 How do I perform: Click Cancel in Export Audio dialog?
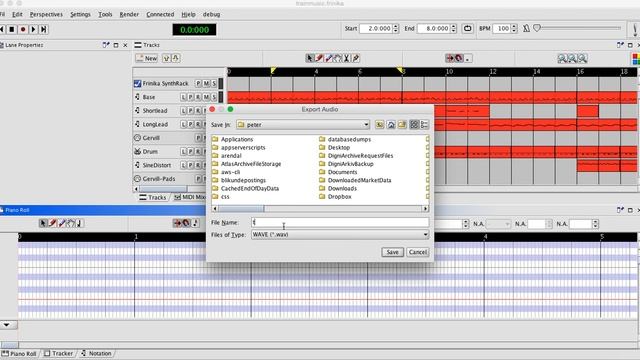pos(418,252)
